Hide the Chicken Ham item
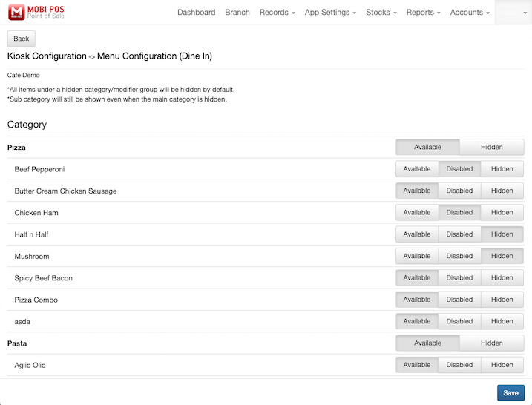This screenshot has width=532, height=405. click(502, 213)
